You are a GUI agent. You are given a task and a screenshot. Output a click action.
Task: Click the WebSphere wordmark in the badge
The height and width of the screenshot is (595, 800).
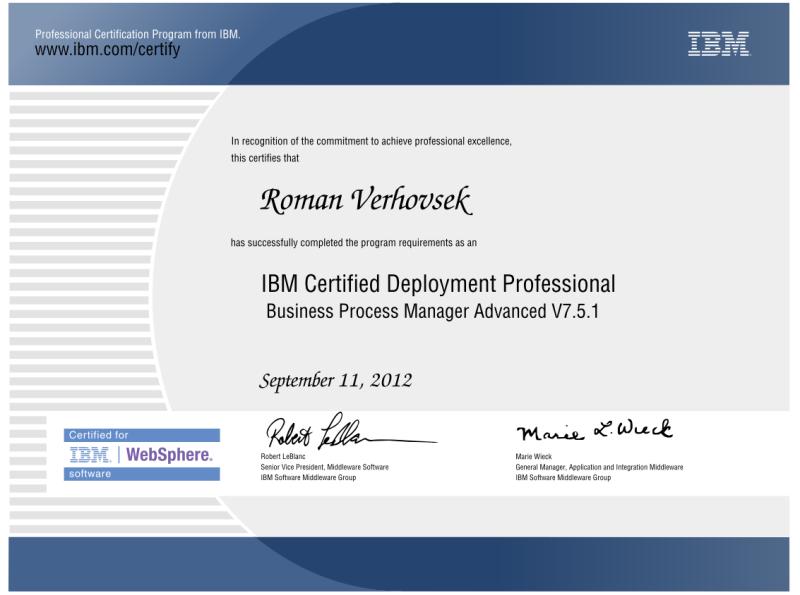(169, 455)
